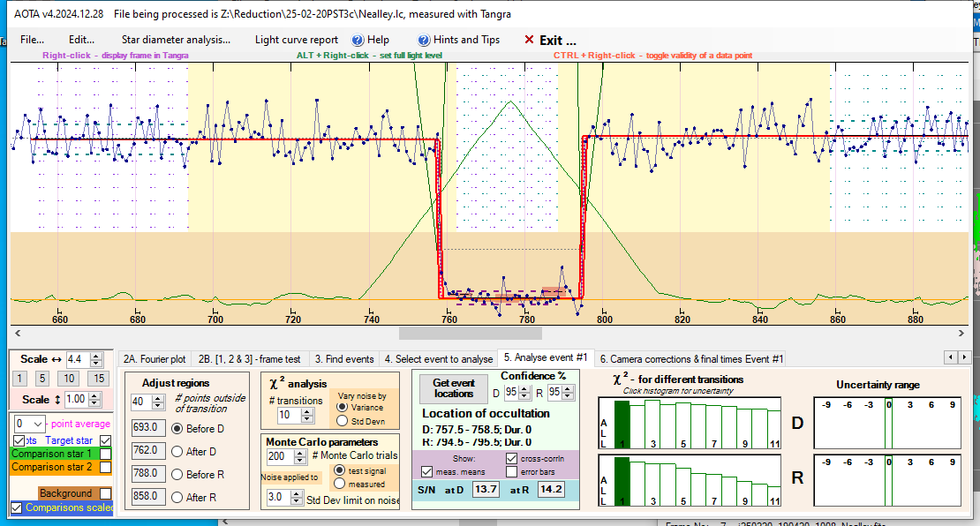Viewport: 980px width, 526px height.
Task: Click S/N at R value 14.2
Action: [551, 489]
